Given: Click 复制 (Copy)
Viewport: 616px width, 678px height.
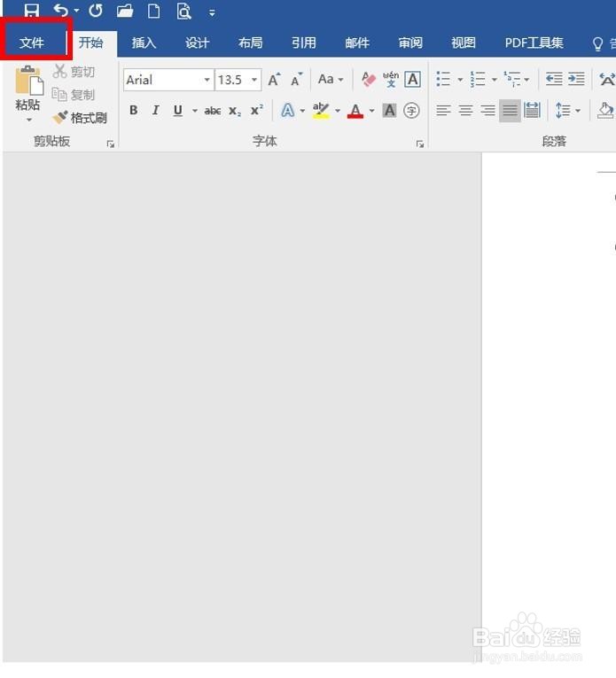Looking at the screenshot, I should (x=74, y=94).
